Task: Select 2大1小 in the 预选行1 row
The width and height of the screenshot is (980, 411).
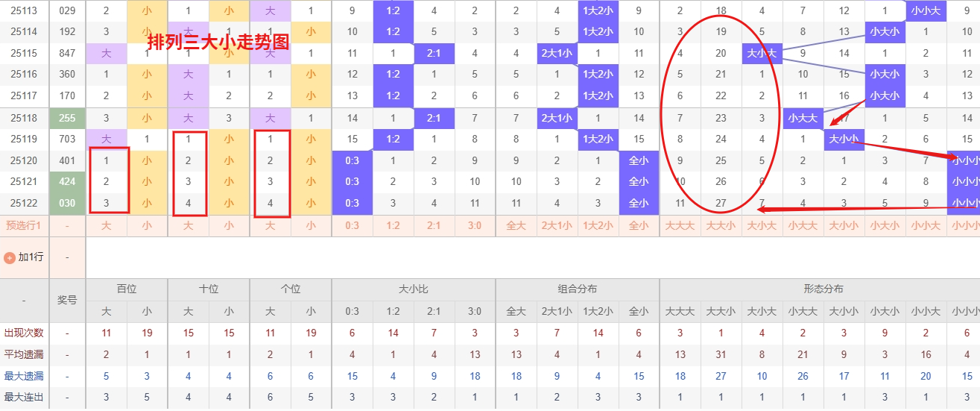Action: coord(557,225)
